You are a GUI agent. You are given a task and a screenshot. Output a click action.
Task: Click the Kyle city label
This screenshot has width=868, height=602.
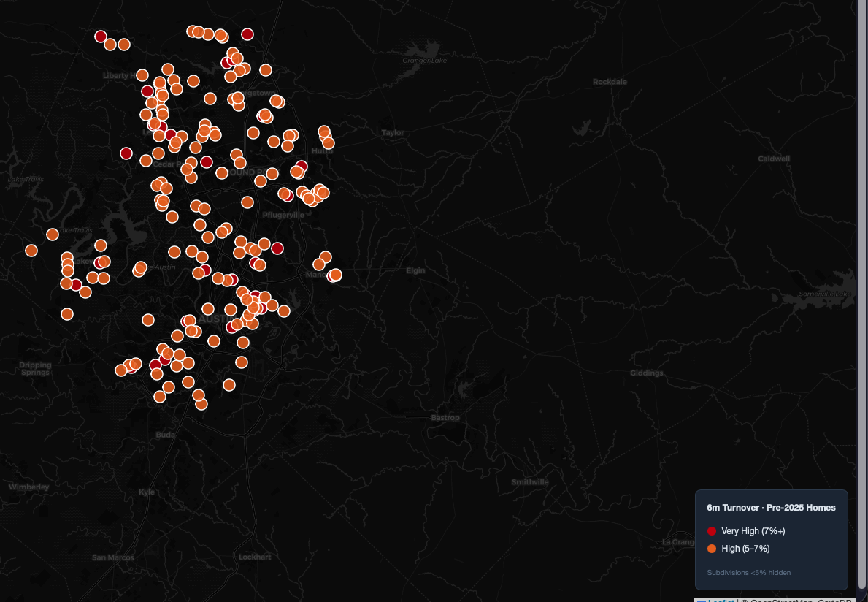pyautogui.click(x=147, y=492)
